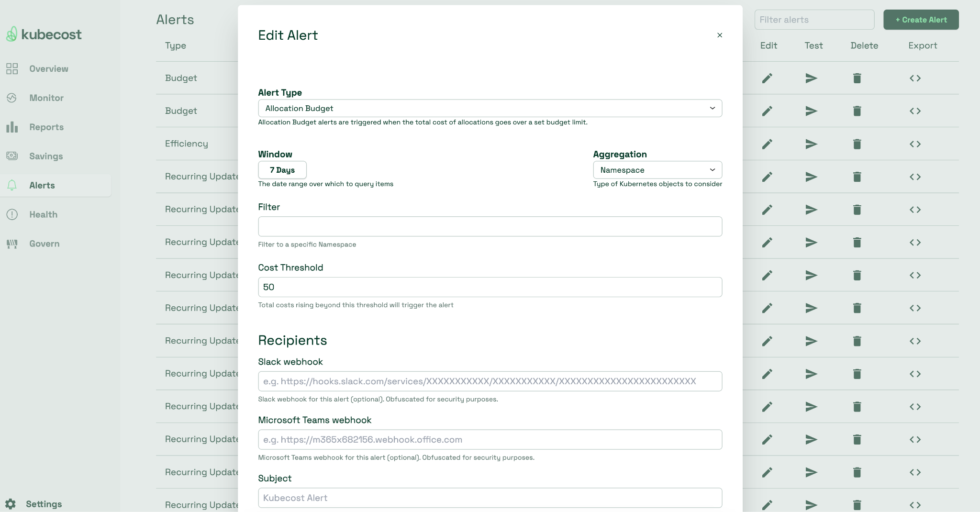Delete the first Recurring Update alert
Screen dimensions: 980x512
tap(857, 177)
